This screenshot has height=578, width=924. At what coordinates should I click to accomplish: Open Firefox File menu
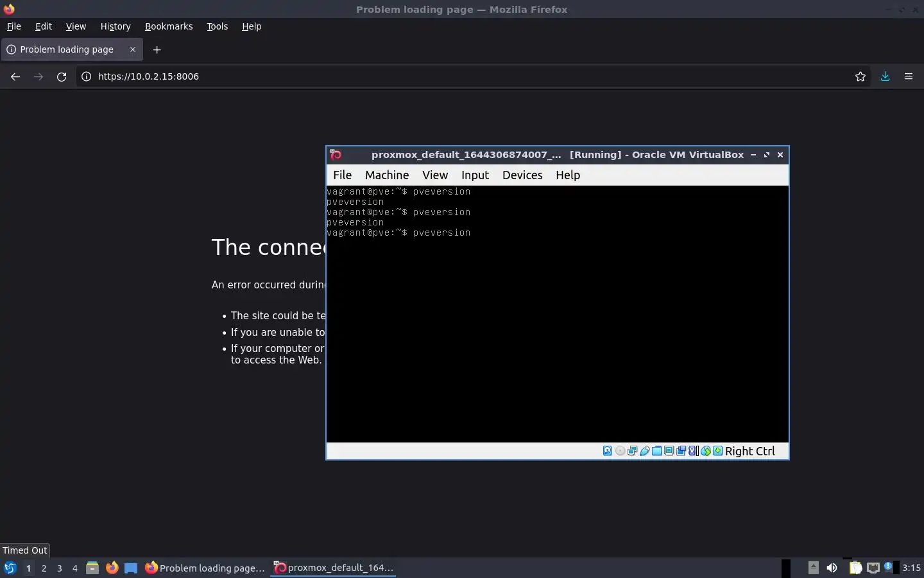13,26
